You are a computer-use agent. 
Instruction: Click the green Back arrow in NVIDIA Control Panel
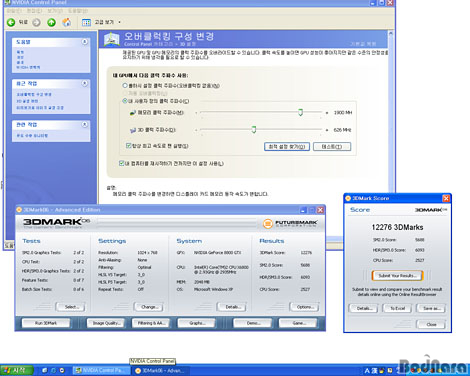coord(11,22)
